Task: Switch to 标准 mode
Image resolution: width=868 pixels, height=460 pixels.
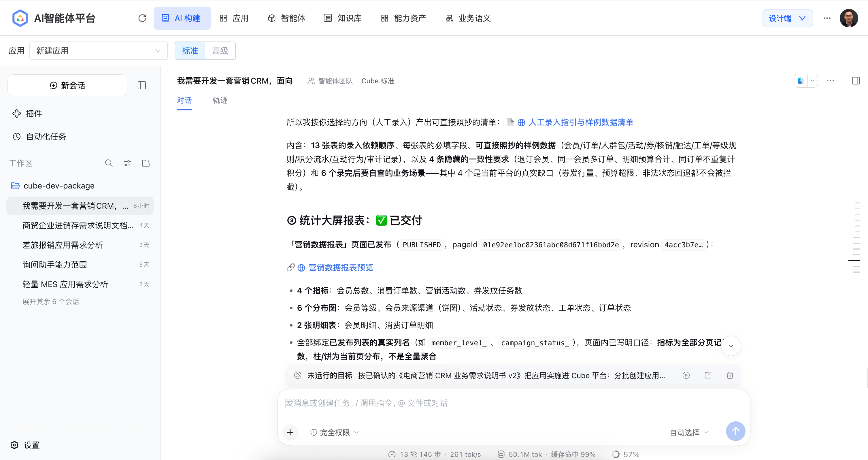Action: point(190,51)
